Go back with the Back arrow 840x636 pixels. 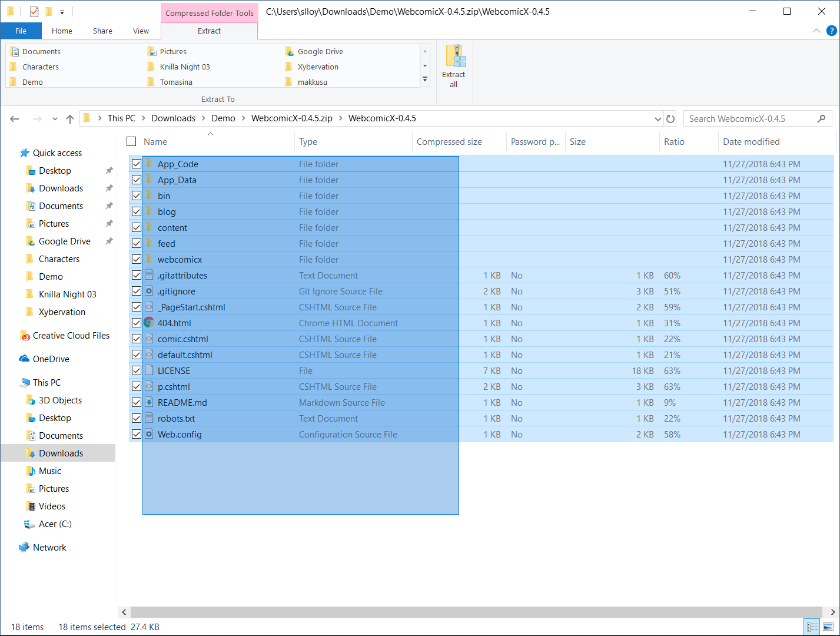tap(15, 118)
